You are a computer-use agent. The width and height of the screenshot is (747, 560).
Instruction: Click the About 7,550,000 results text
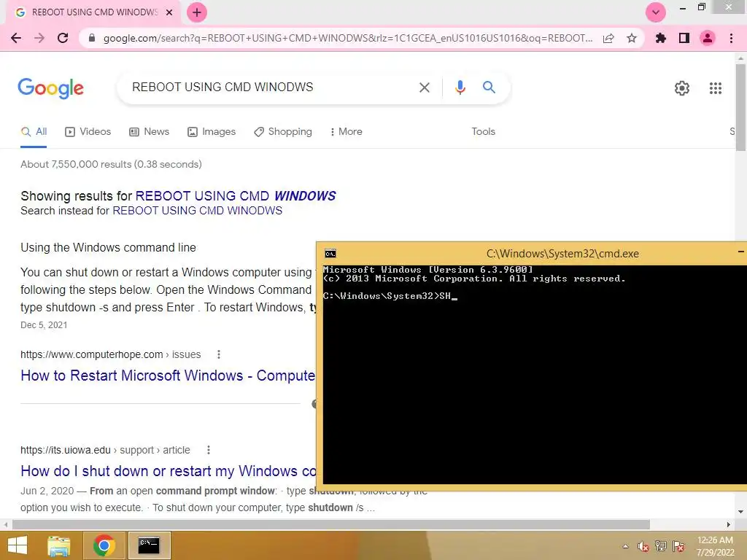tap(111, 164)
